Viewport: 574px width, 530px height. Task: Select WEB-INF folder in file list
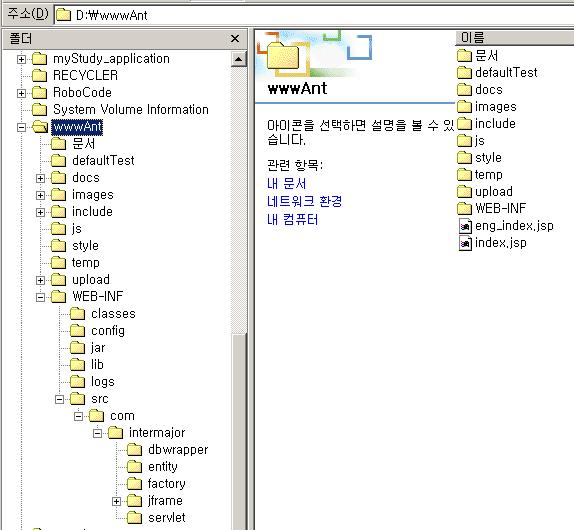tap(492, 209)
